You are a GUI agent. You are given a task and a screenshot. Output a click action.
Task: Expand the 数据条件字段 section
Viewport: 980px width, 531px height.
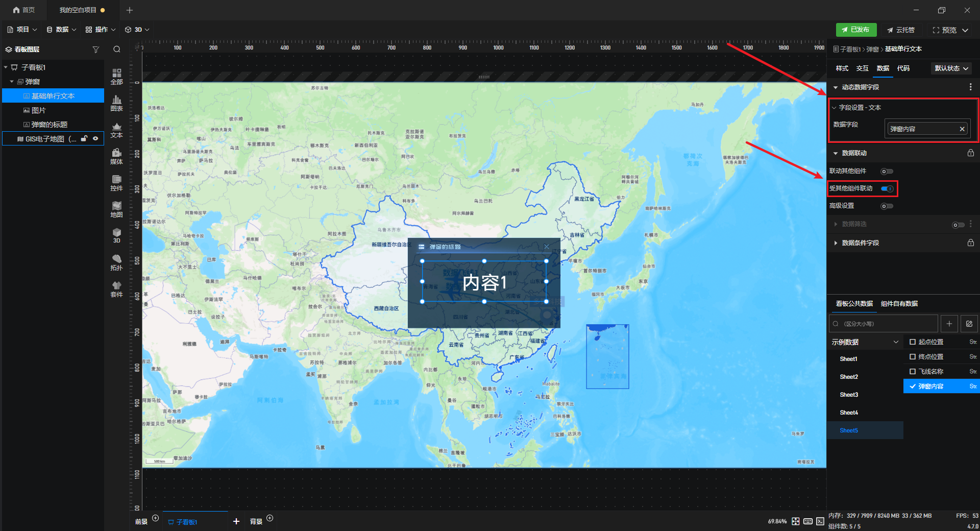pos(860,243)
